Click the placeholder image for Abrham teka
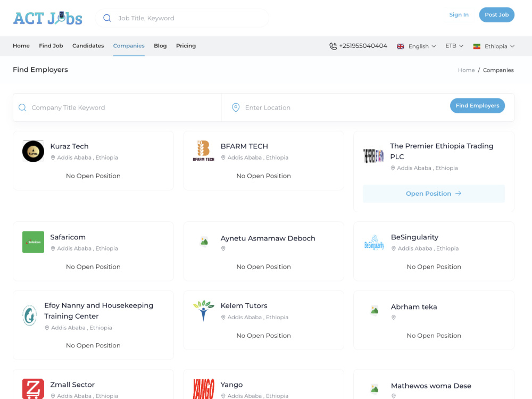The image size is (532, 399). 374,310
